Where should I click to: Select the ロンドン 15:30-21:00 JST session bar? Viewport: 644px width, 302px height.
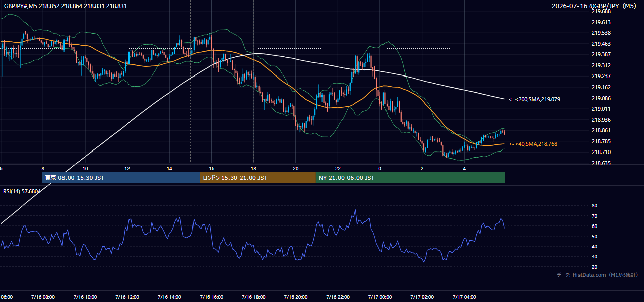pos(258,178)
